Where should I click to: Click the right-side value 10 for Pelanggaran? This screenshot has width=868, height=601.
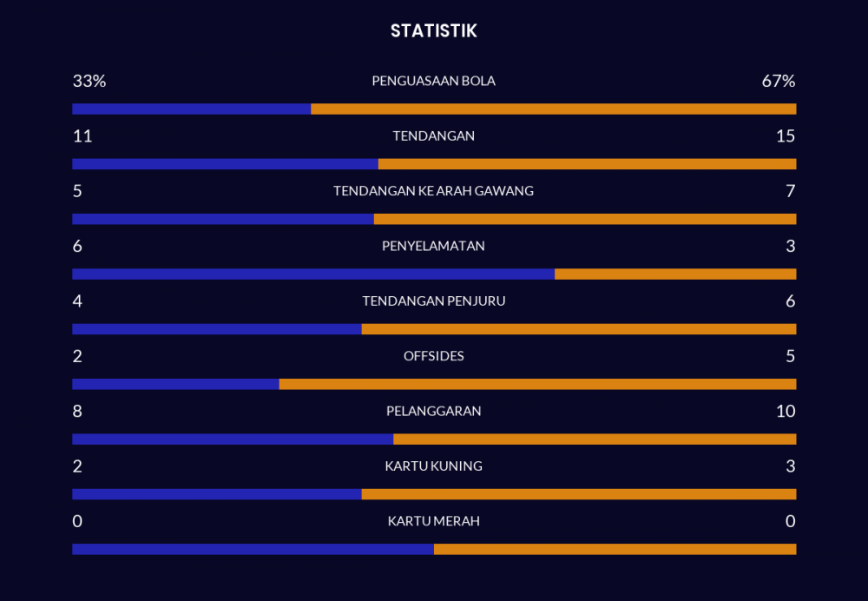786,411
